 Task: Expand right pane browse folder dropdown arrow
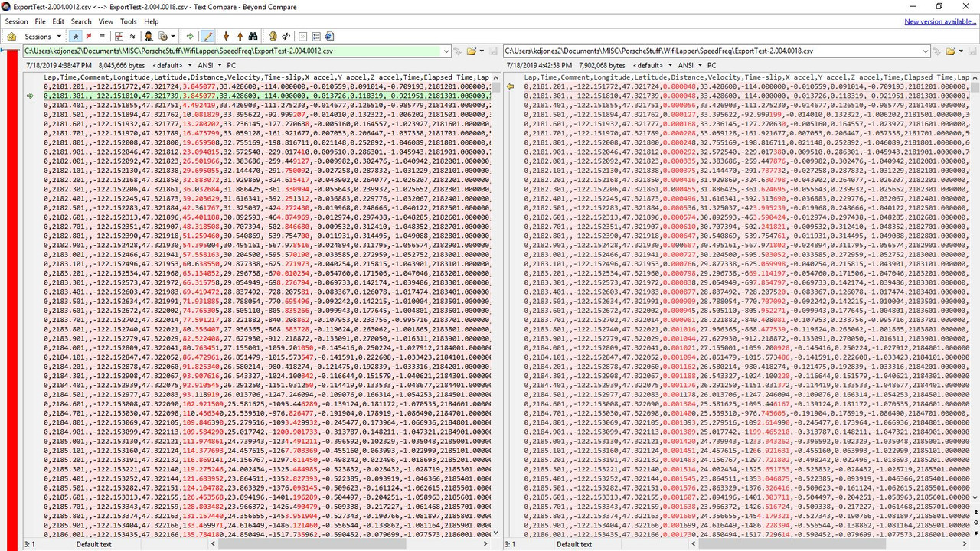tap(962, 51)
